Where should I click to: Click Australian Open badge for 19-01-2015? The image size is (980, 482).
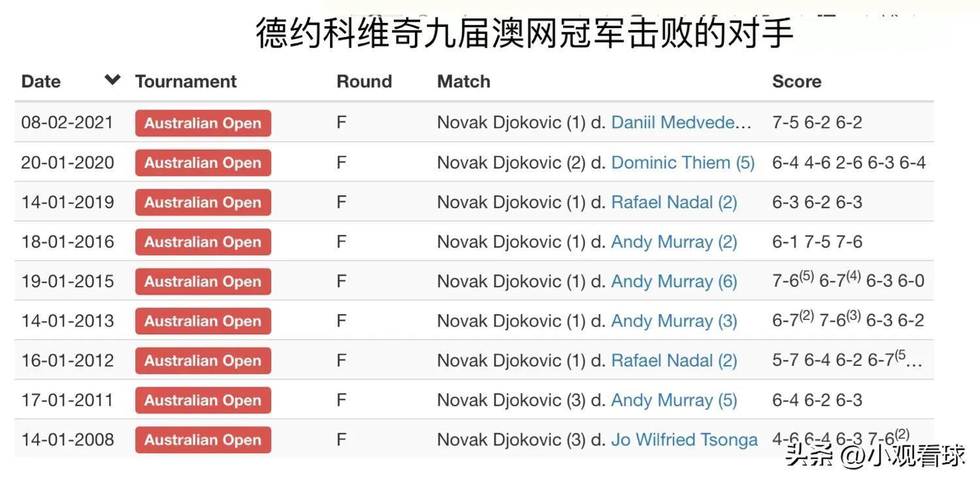tap(203, 281)
